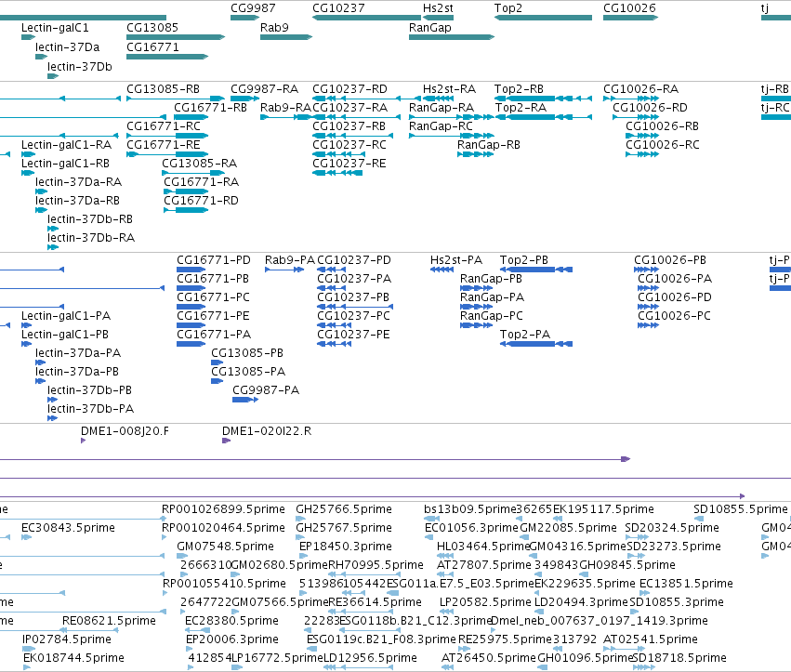
Task: Click protein lectin-37Da-PB
Action: coord(76,373)
